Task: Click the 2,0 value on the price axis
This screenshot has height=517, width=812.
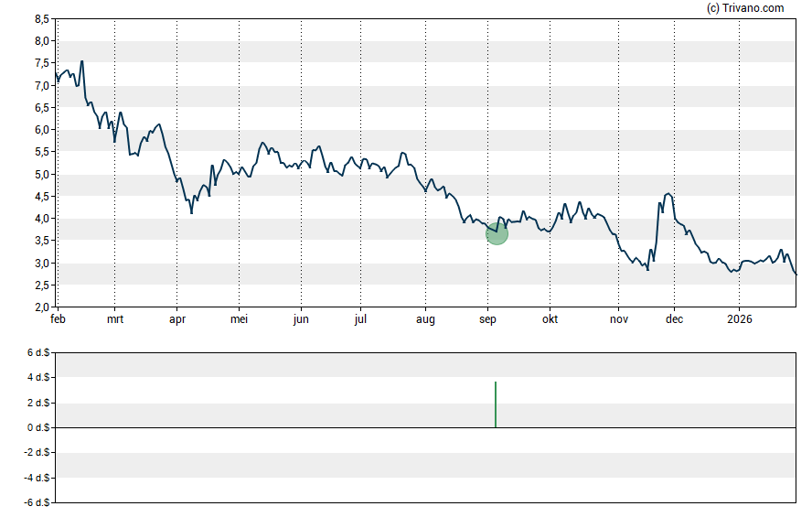Action: (x=41, y=307)
